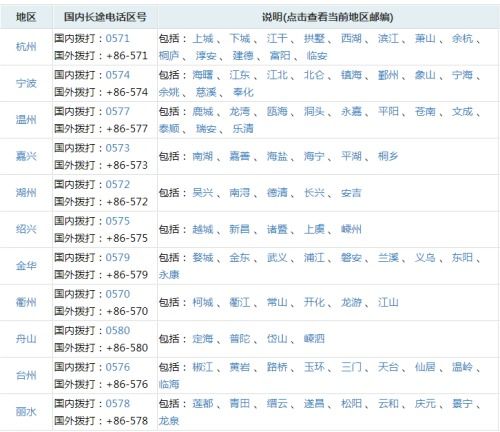Open the 台州 region link
The width and height of the screenshot is (500, 432).
[x=26, y=376]
